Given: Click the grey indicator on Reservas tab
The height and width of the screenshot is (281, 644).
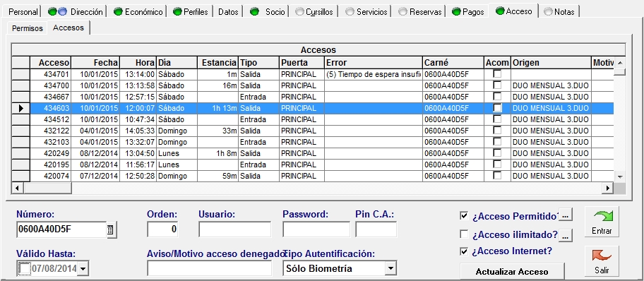Looking at the screenshot, I should coord(403,12).
